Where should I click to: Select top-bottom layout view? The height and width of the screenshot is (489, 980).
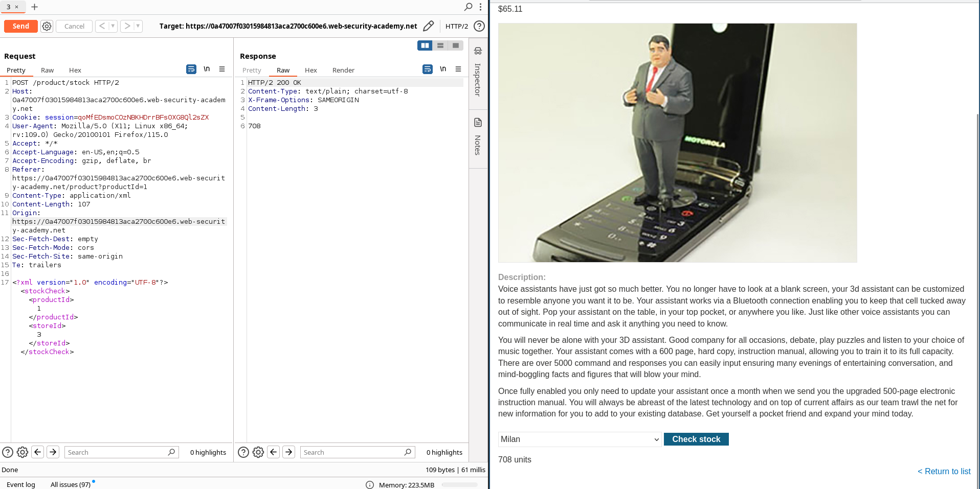point(440,45)
